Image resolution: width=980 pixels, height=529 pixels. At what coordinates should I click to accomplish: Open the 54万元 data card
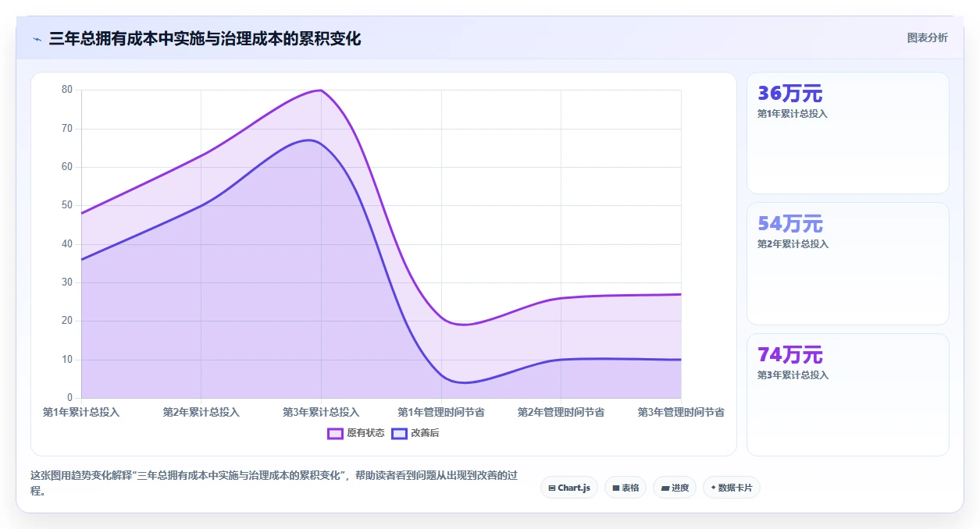(x=848, y=264)
